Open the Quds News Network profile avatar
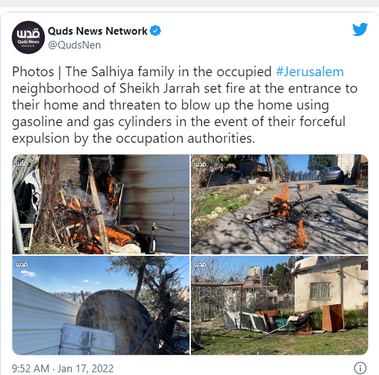Viewport: 379px width, 375px height. [x=28, y=37]
